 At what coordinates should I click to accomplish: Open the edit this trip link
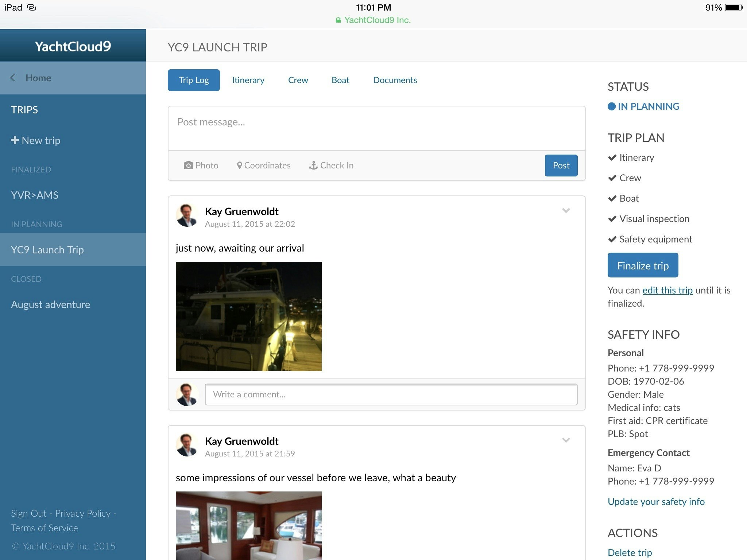click(x=668, y=290)
